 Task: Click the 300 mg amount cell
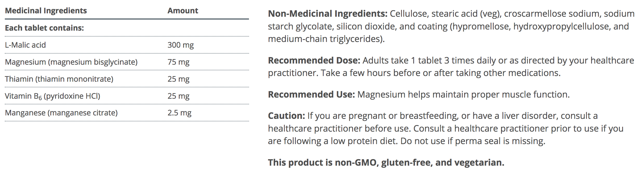[x=180, y=45]
